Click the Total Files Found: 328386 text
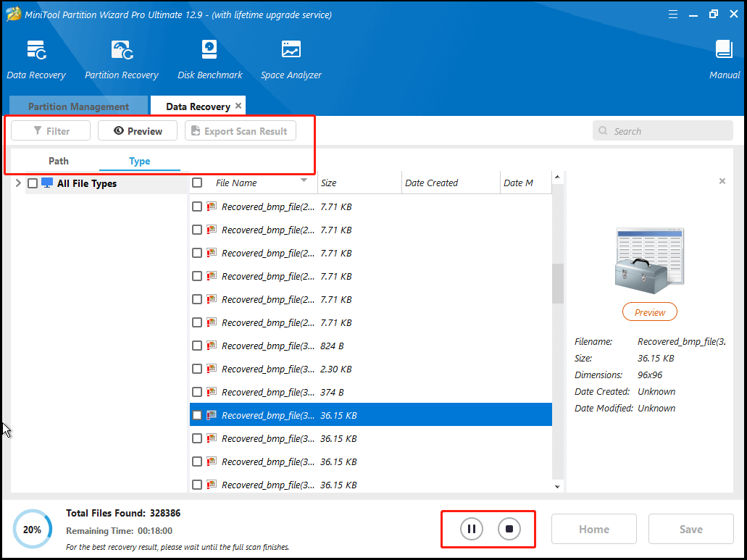747x560 pixels. (123, 513)
